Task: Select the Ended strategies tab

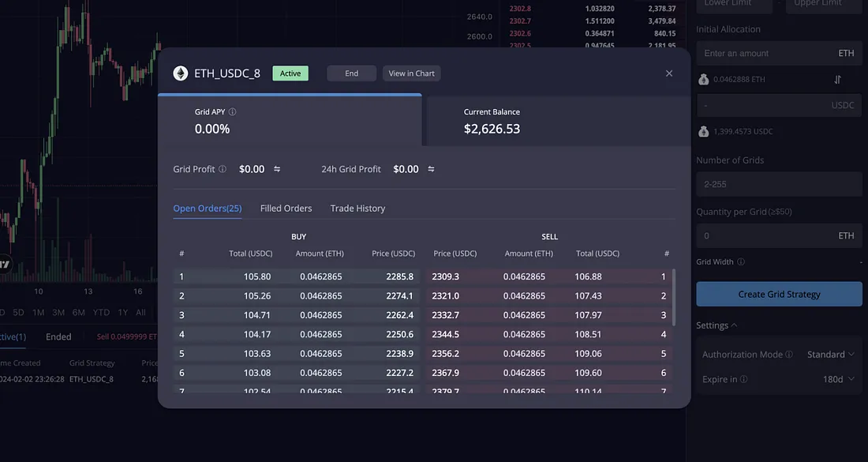Action: pyautogui.click(x=58, y=336)
